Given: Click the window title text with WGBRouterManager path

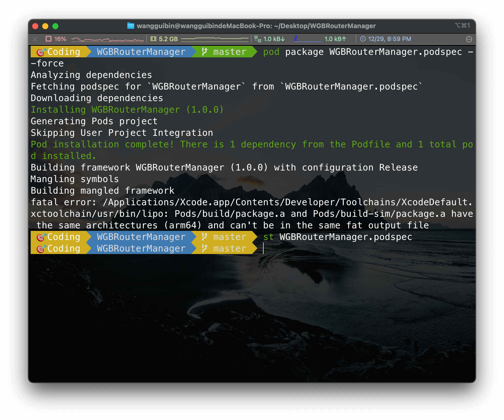Looking at the screenshot, I should (x=256, y=26).
